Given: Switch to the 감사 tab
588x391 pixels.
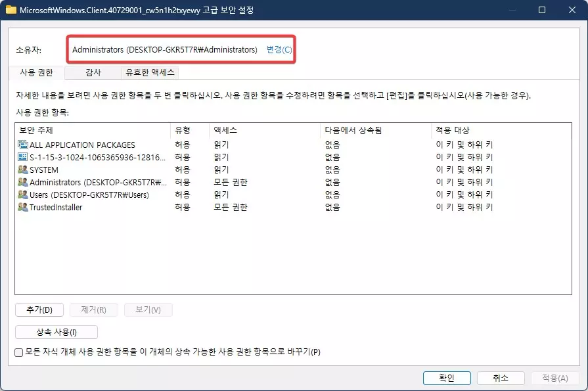Looking at the screenshot, I should tap(93, 72).
